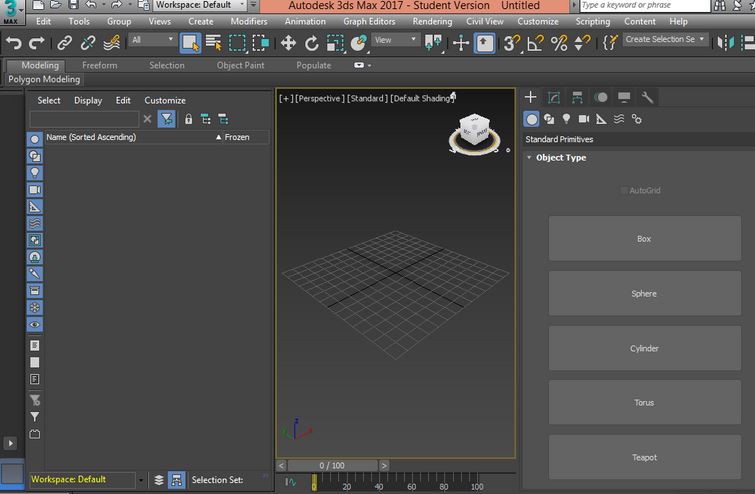Enable the AutoGrid checkbox
Image resolution: width=755 pixels, height=494 pixels.
(x=624, y=191)
